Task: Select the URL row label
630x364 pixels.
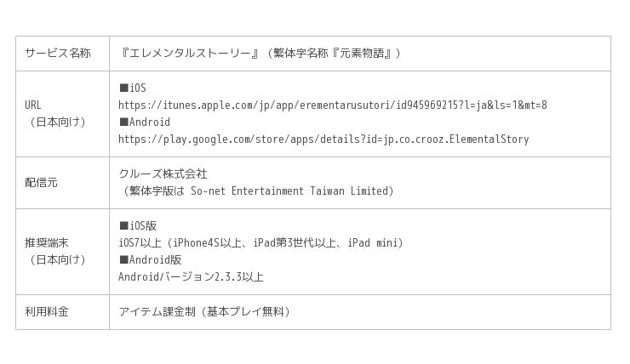Action: point(33,105)
